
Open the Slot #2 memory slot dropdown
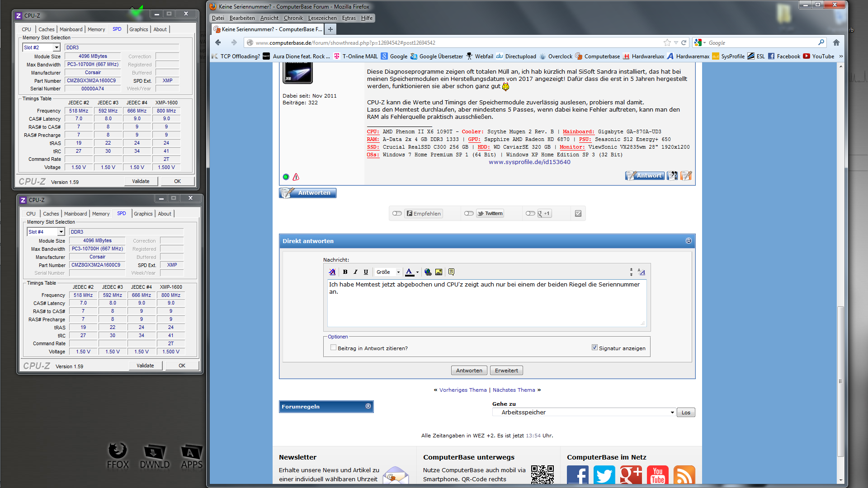click(57, 47)
